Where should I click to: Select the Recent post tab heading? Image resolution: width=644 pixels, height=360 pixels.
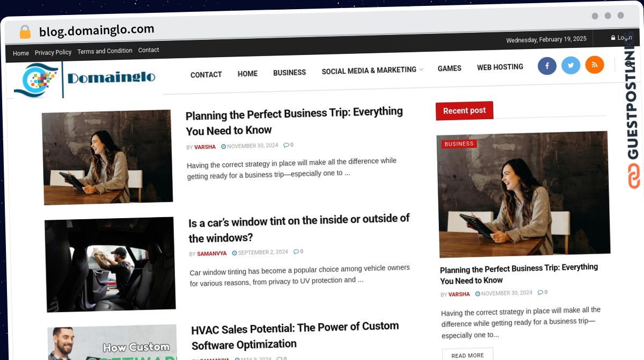[464, 111]
